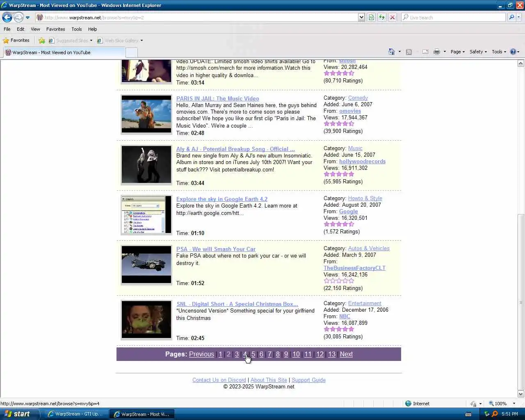Open the command bar Tools dropdown
This screenshot has width=525, height=420.
[499, 52]
